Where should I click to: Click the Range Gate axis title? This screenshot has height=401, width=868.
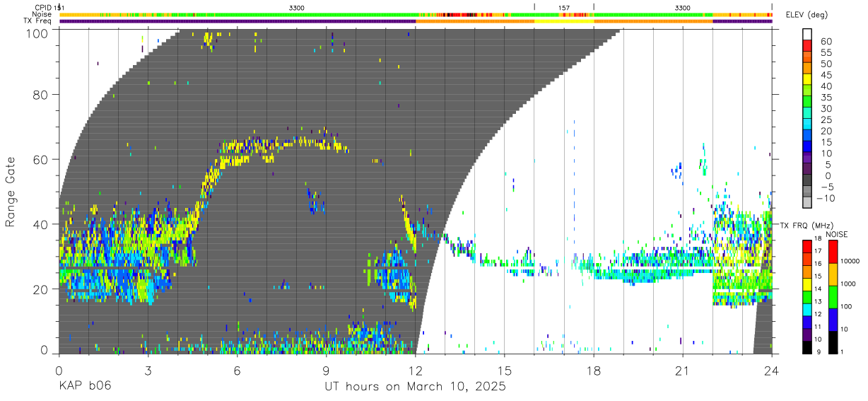11,192
